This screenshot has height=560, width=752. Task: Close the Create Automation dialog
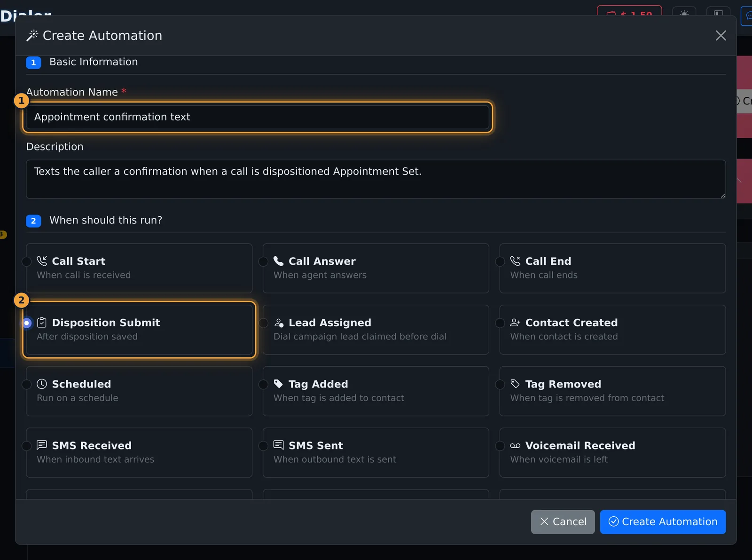pos(721,36)
